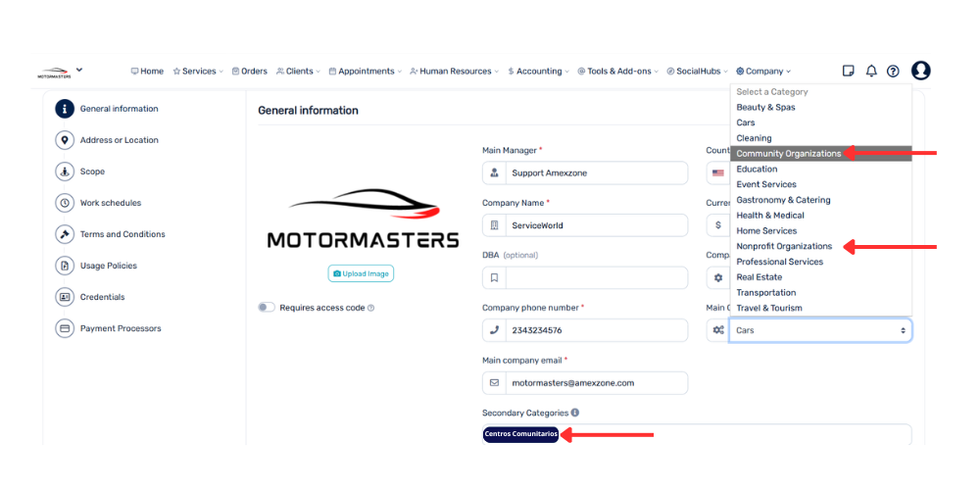The image size is (980, 490).
Task: Click the Centros Comunitarios category tag
Action: 520,434
